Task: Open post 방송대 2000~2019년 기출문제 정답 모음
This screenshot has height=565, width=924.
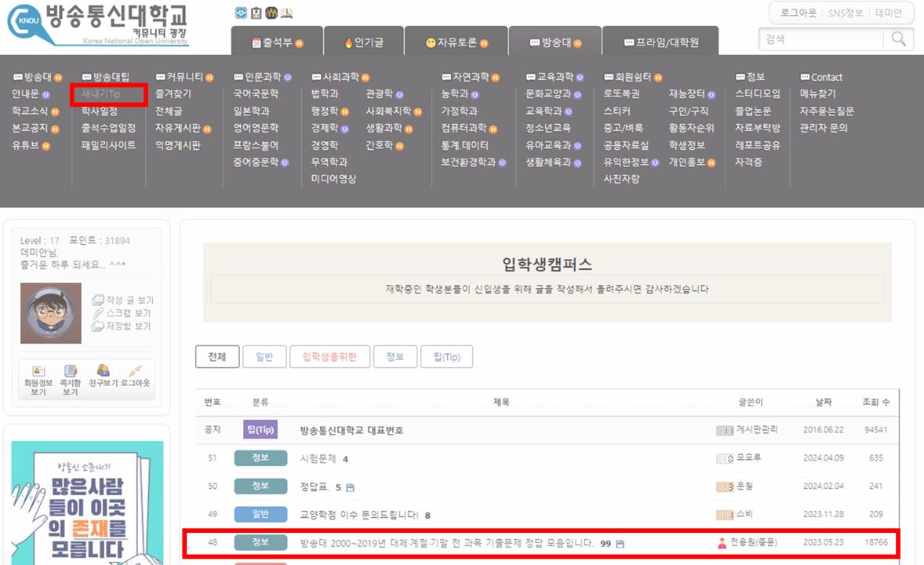Action: coord(446,543)
